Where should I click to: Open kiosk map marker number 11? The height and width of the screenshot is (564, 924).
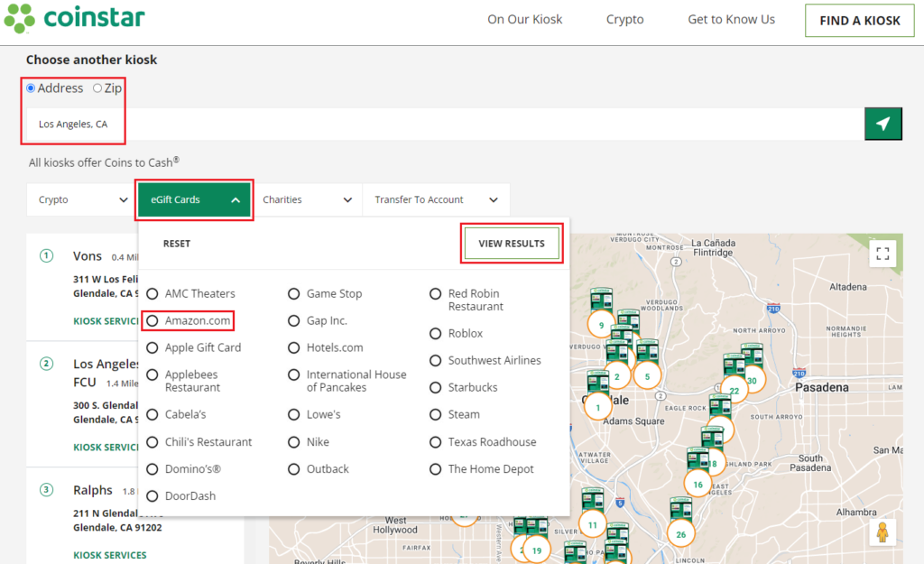coord(593,524)
